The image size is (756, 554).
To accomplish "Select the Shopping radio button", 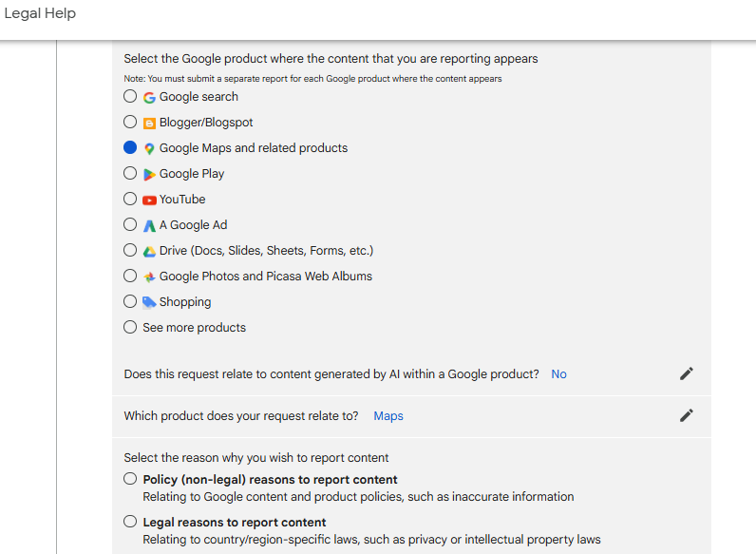I will point(130,301).
